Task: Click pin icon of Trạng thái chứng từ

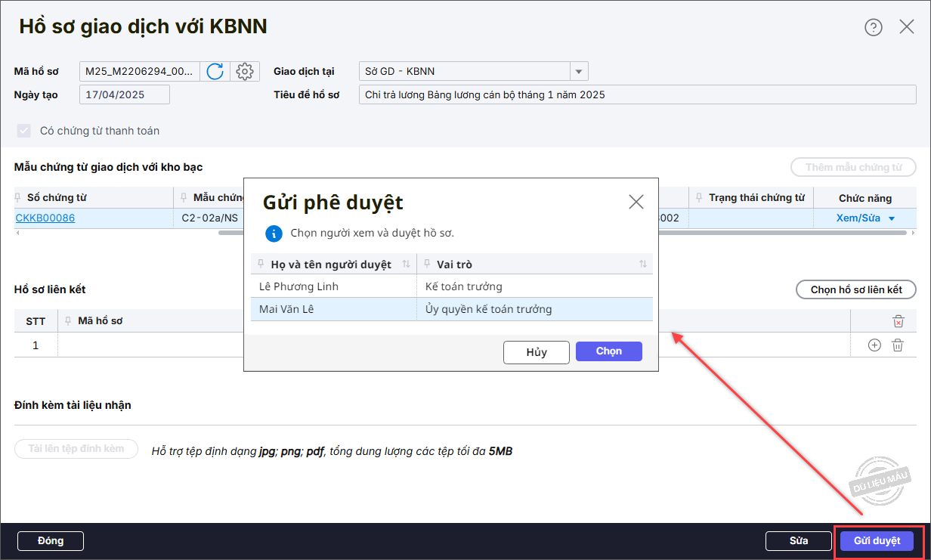Action: pyautogui.click(x=701, y=198)
